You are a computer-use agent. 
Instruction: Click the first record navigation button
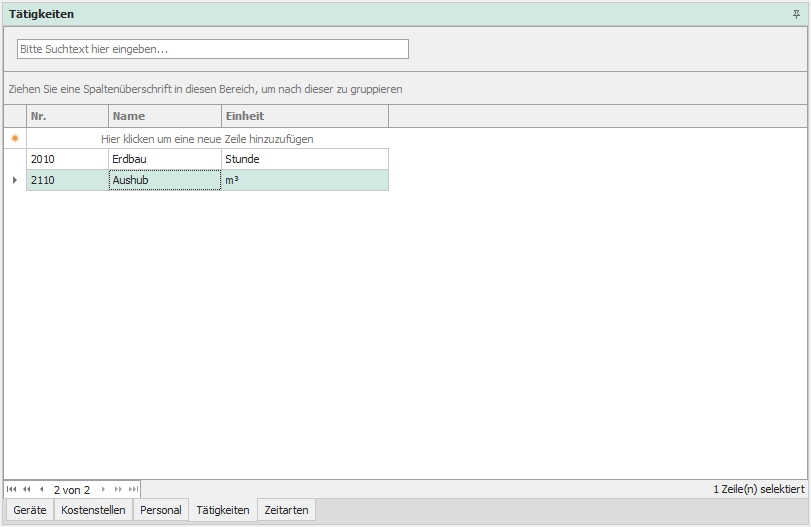12,490
